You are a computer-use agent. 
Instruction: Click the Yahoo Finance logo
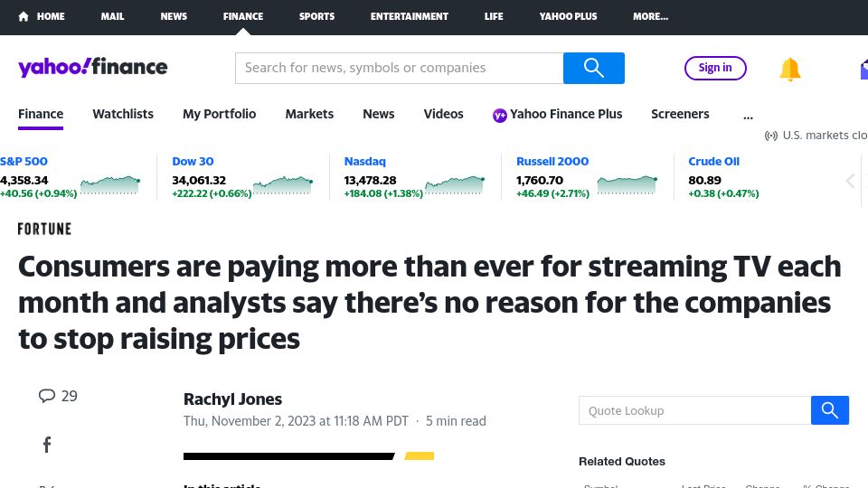pos(92,67)
